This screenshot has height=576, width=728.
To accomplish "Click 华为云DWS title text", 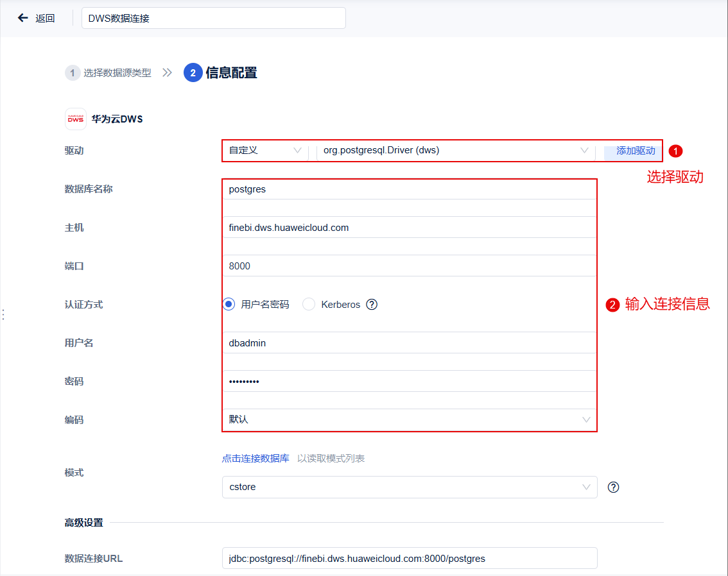I will [117, 119].
